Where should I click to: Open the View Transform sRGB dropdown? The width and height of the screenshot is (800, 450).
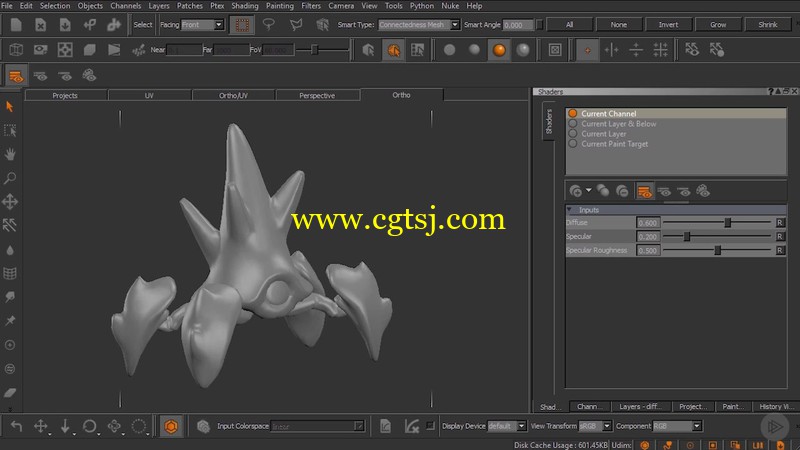(x=595, y=426)
